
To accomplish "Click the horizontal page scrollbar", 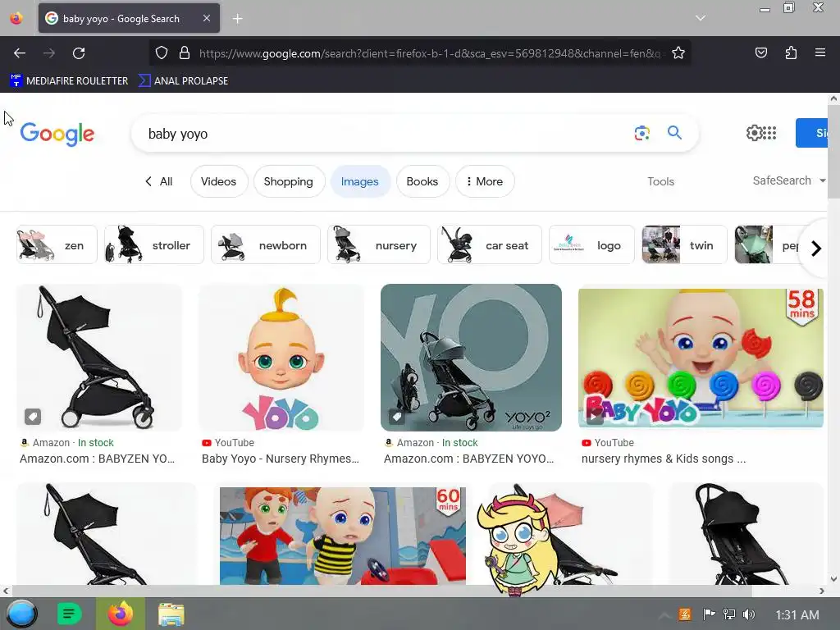I will (x=381, y=591).
